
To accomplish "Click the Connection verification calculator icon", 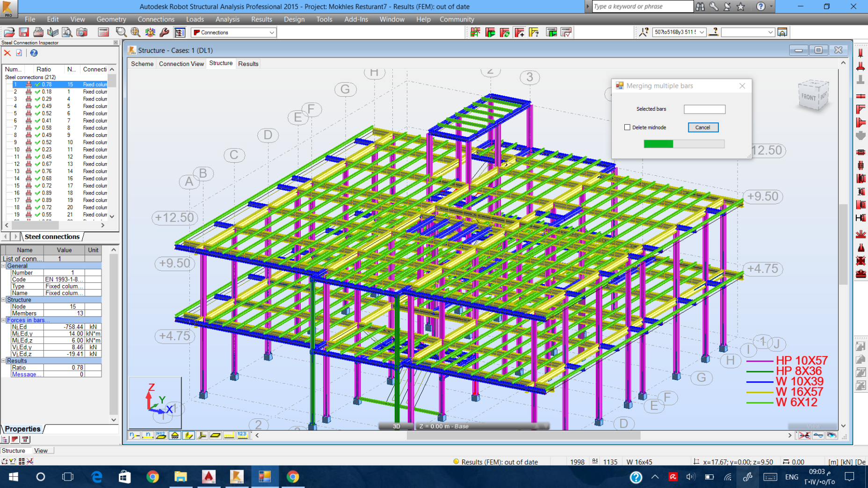I will click(566, 32).
